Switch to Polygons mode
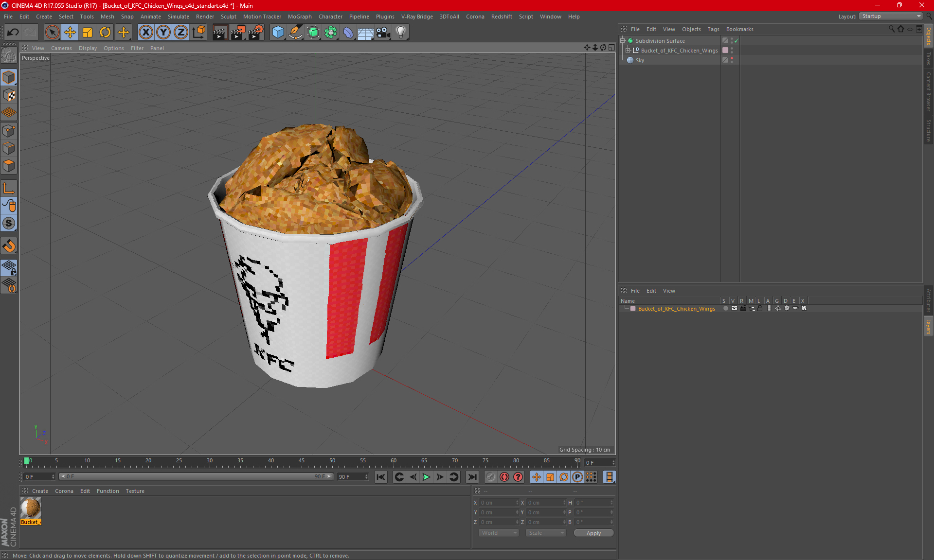The width and height of the screenshot is (934, 560). (9, 166)
